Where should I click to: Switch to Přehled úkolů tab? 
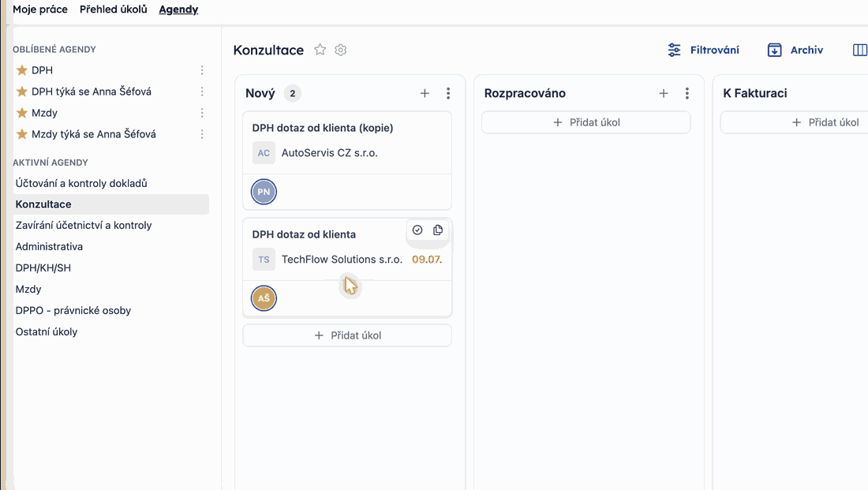click(114, 9)
